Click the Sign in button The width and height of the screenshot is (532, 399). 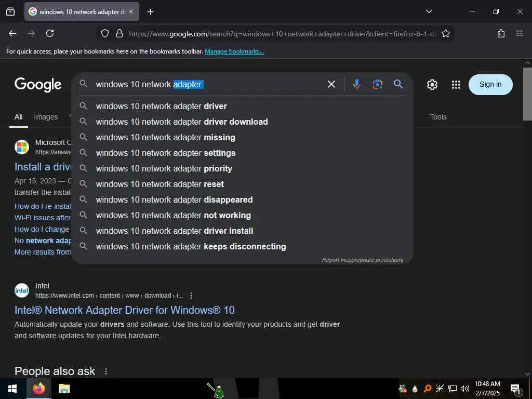[x=490, y=85]
